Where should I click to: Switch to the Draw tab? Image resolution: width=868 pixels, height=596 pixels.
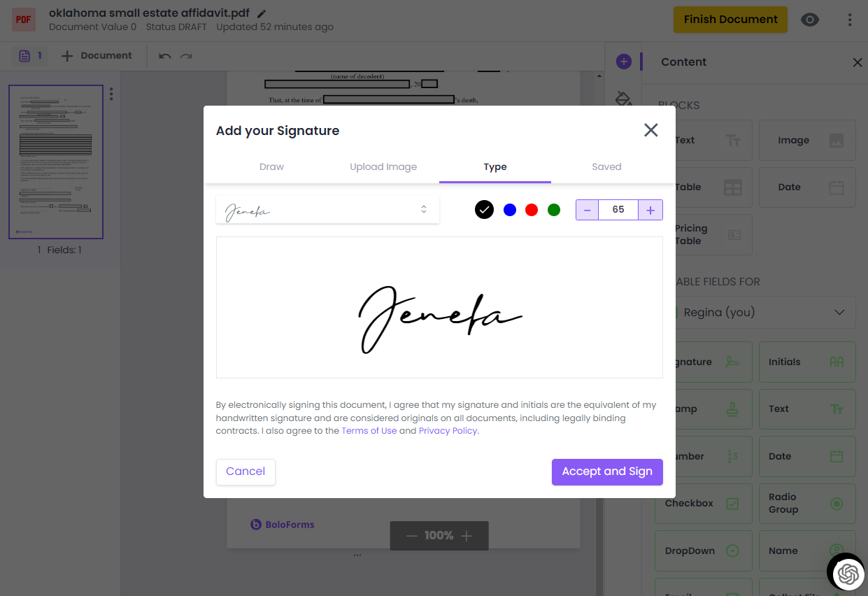271,166
